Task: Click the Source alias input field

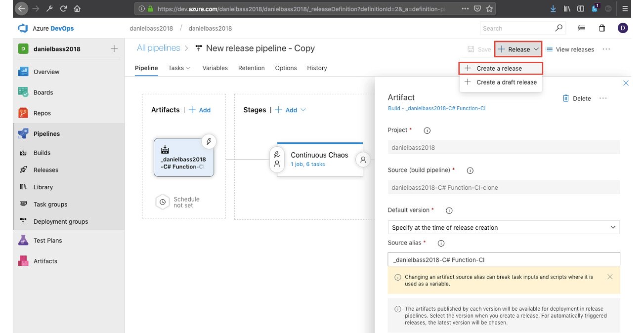Action: [x=504, y=259]
